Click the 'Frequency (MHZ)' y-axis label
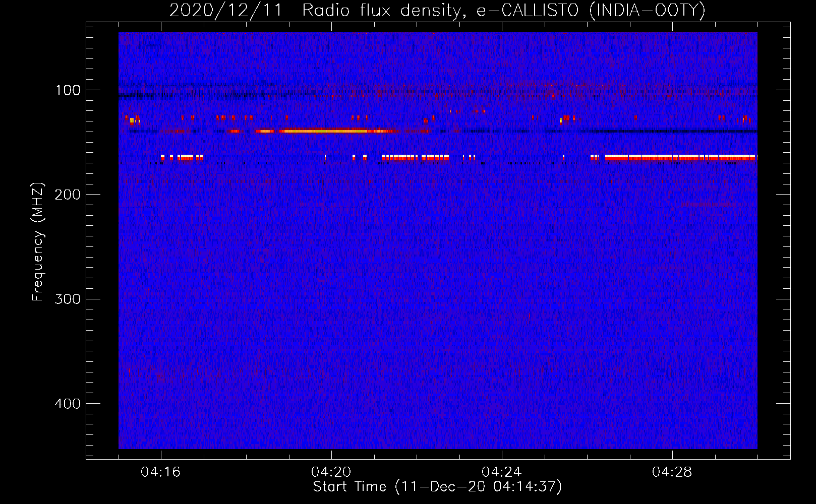 click(x=38, y=242)
